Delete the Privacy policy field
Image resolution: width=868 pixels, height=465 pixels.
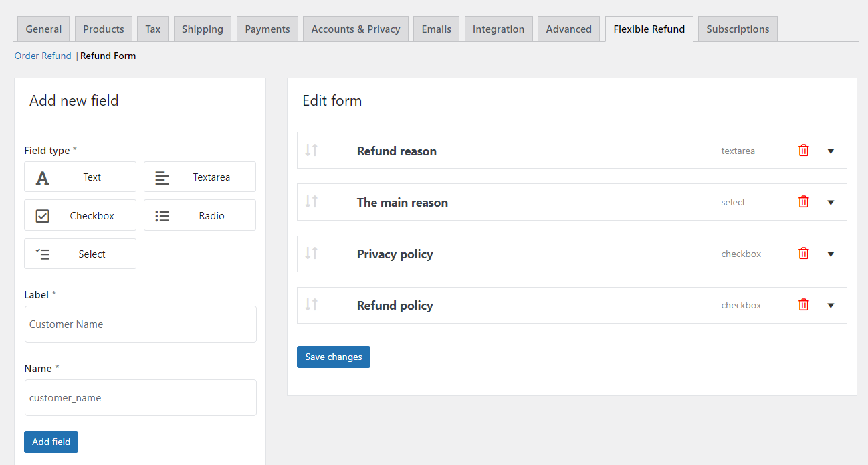pyautogui.click(x=804, y=254)
